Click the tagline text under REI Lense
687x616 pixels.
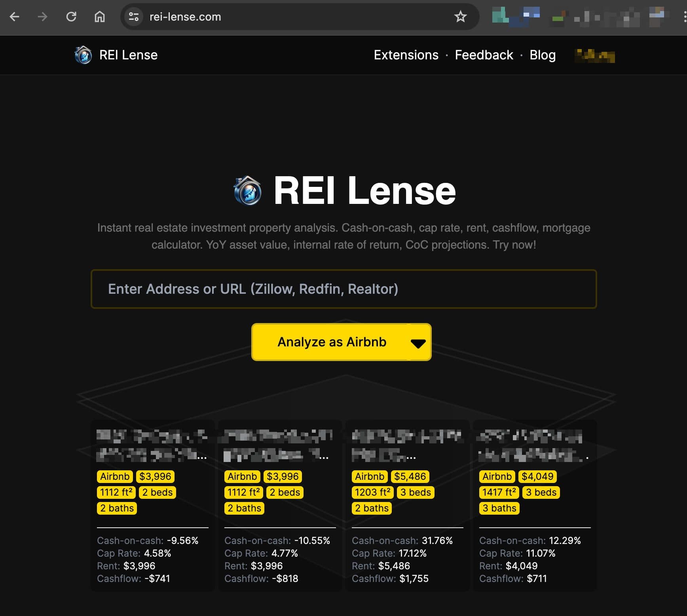(343, 236)
